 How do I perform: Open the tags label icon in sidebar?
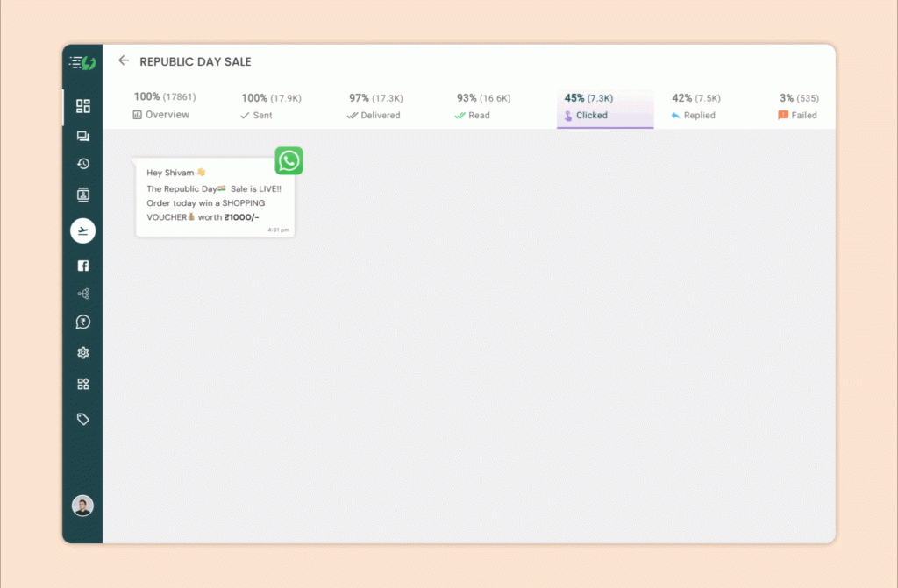point(83,419)
